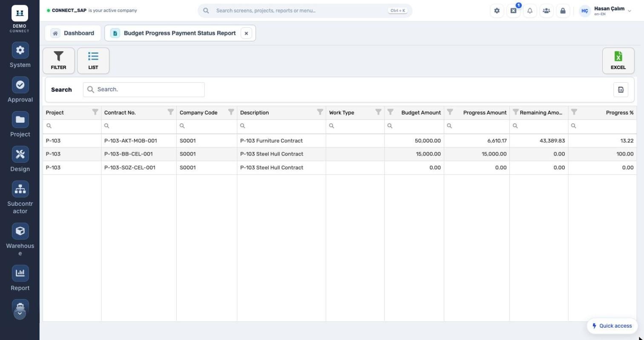Image resolution: width=644 pixels, height=340 pixels.
Task: Sort by Remaining Amount column header
Action: click(541, 112)
